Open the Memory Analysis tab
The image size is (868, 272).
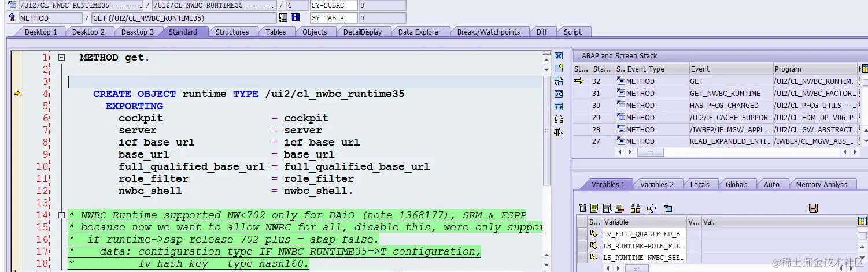point(822,184)
